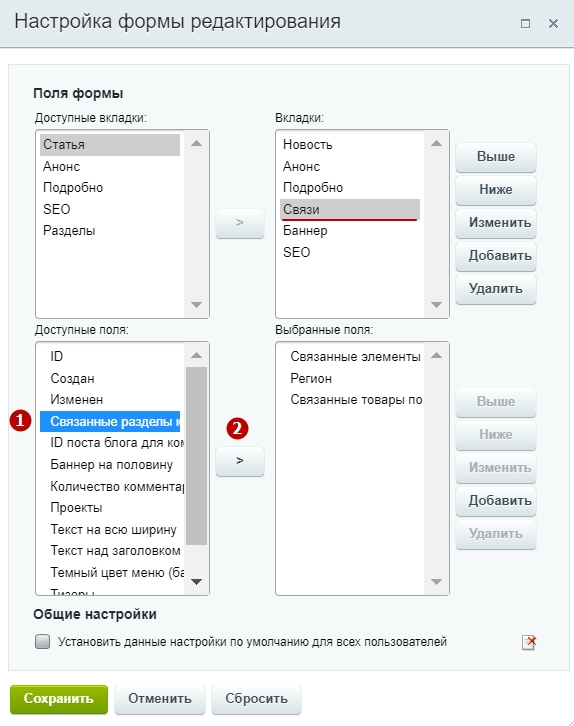
Task: Click Добавить button next to selected fields
Action: (496, 501)
